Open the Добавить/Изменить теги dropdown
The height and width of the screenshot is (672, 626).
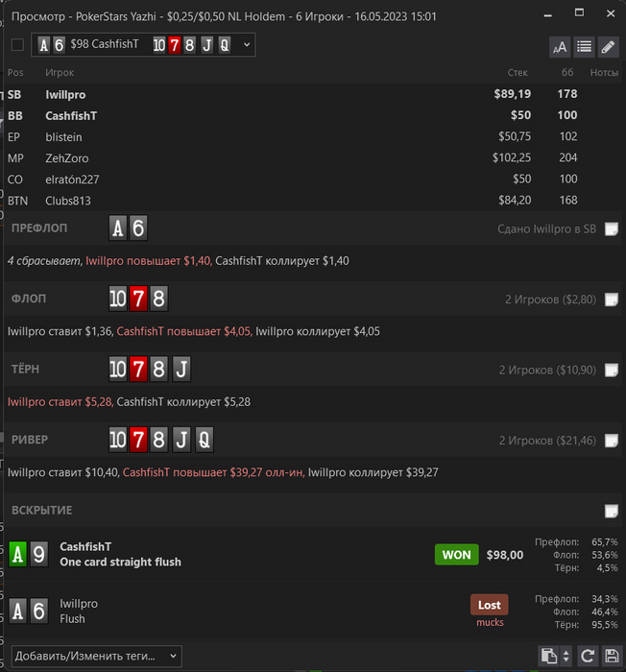(96, 656)
